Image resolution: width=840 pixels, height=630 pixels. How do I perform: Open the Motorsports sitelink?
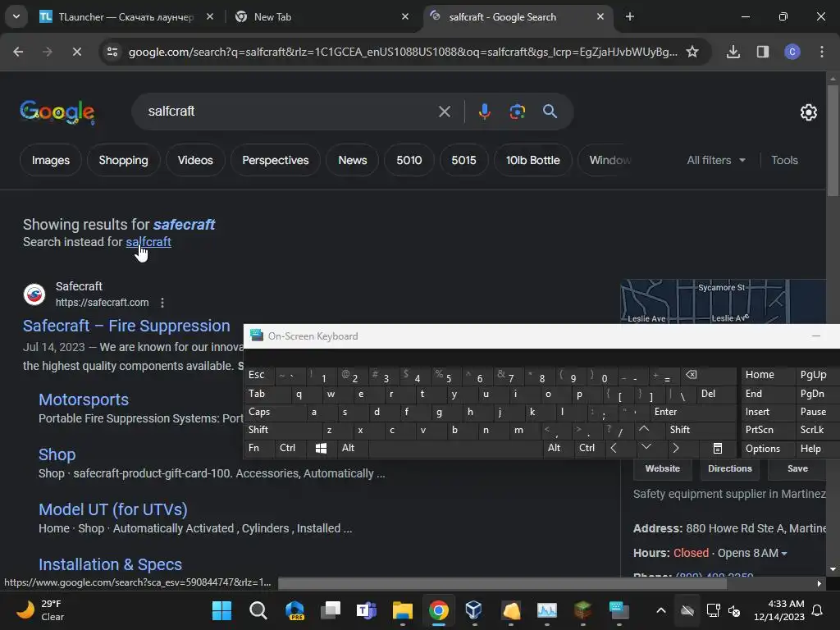(84, 399)
